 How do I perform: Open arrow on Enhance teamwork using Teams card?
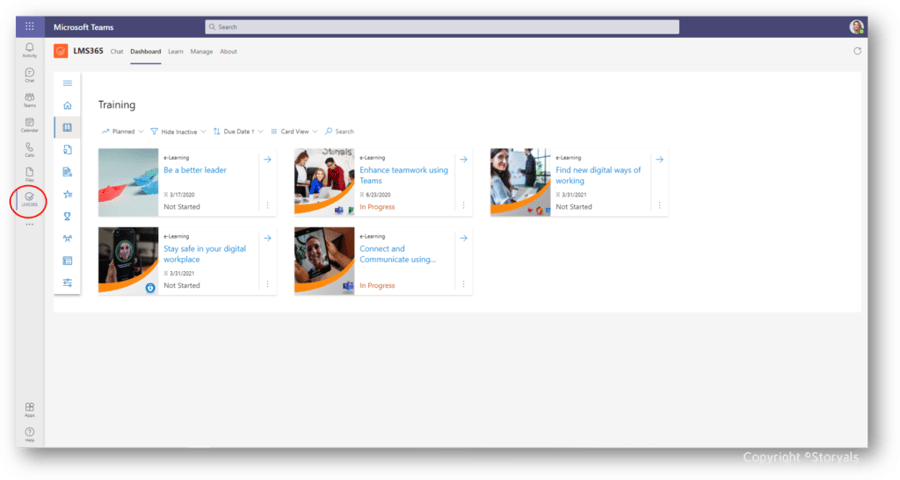463,160
